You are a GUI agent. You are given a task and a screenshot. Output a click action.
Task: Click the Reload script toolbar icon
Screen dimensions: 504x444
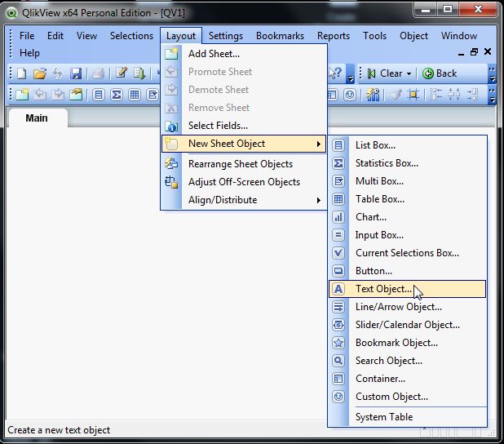point(139,73)
